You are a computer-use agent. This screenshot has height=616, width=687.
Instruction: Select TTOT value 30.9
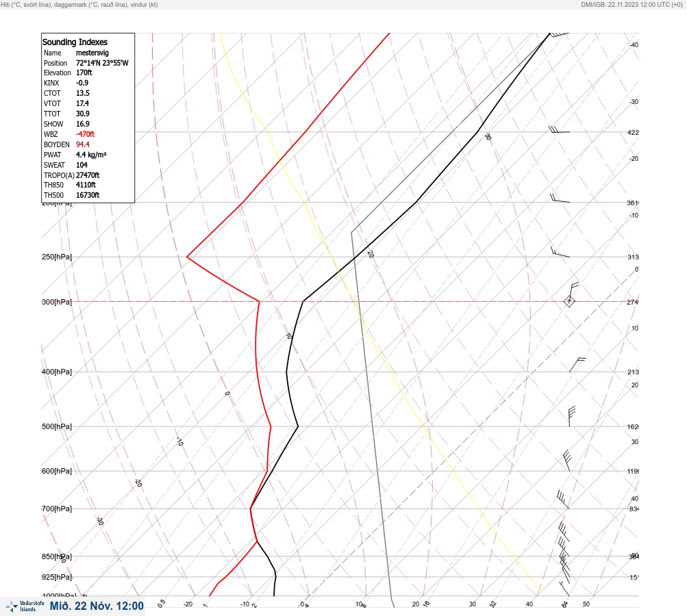[x=83, y=114]
